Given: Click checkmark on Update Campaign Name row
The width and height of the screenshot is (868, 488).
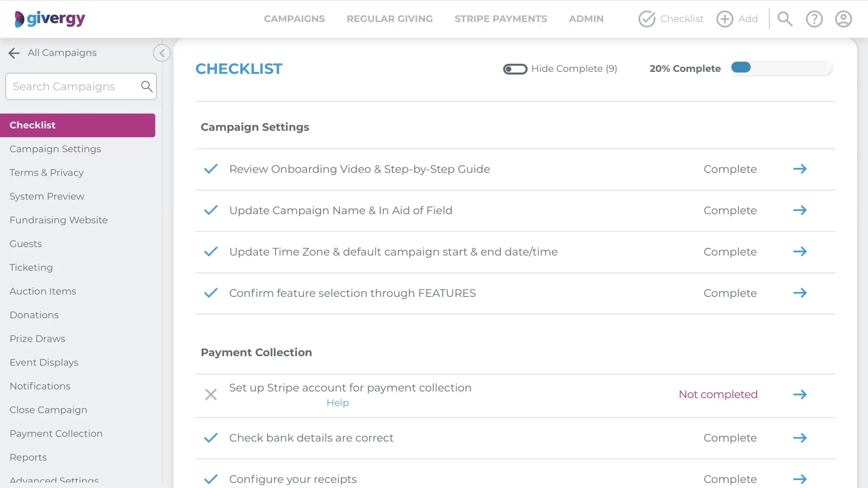Looking at the screenshot, I should 211,210.
